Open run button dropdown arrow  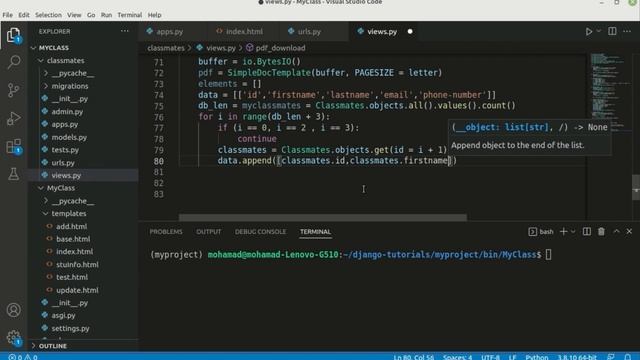[599, 31]
